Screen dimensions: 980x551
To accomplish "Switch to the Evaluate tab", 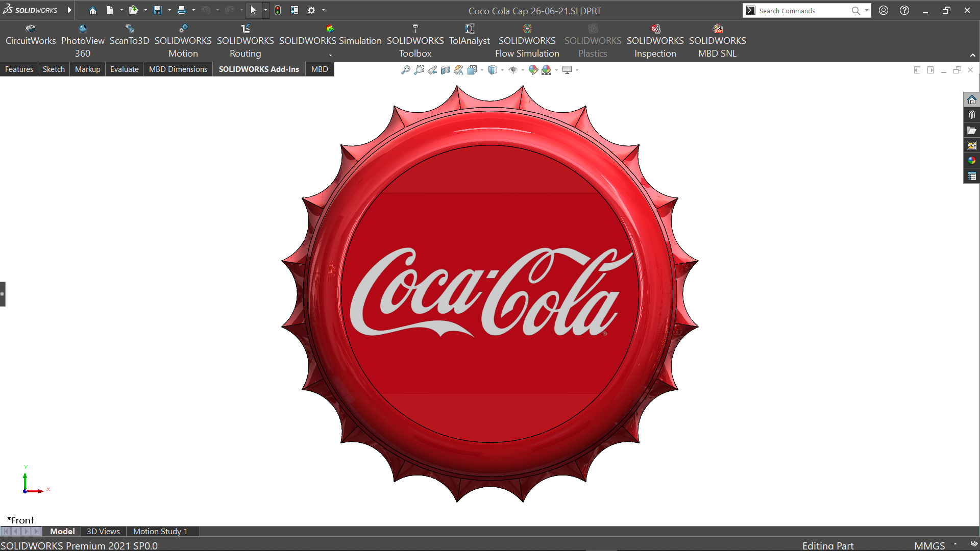I will tap(125, 69).
